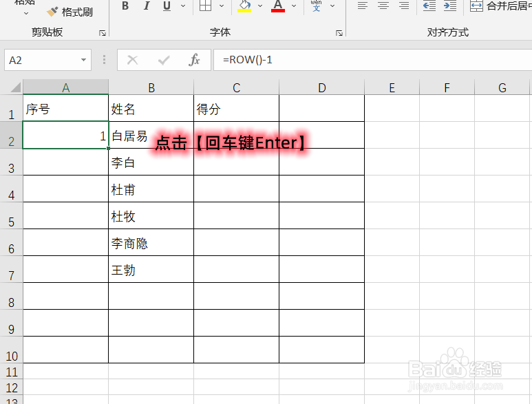
Task: Click cell containing 李商隐
Action: (151, 242)
